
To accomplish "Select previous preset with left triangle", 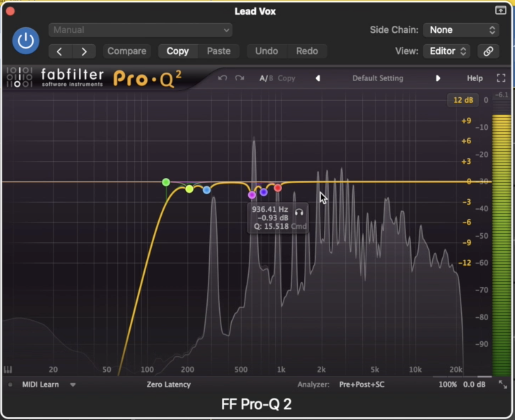I will [x=318, y=78].
